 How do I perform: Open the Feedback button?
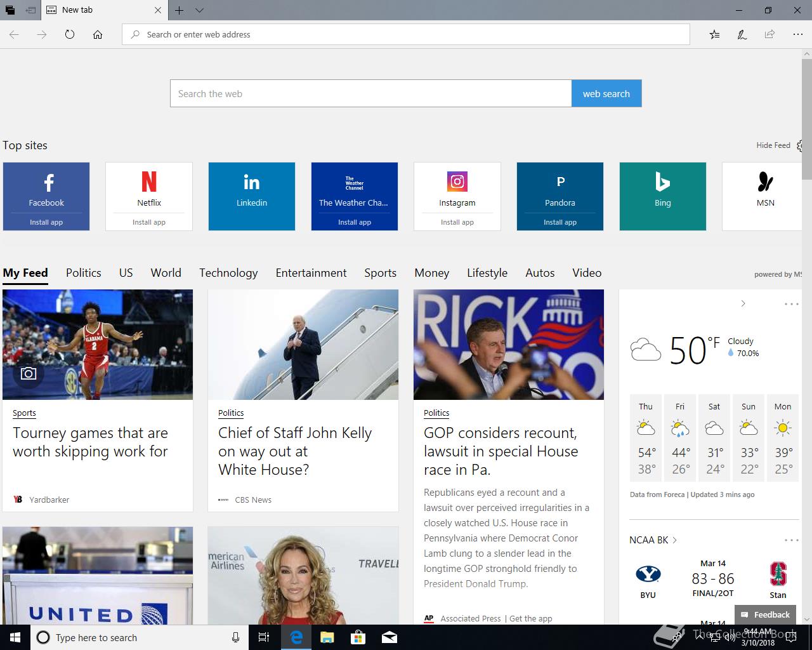tap(765, 614)
